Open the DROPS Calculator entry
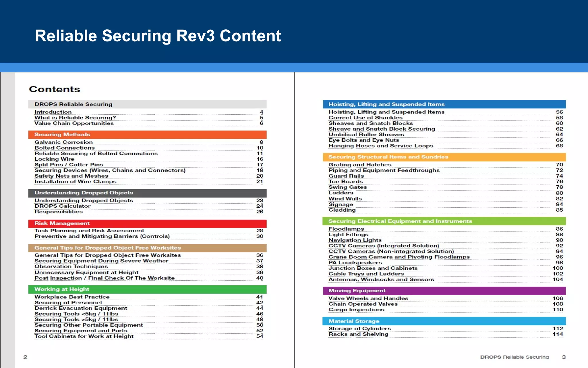 point(62,206)
